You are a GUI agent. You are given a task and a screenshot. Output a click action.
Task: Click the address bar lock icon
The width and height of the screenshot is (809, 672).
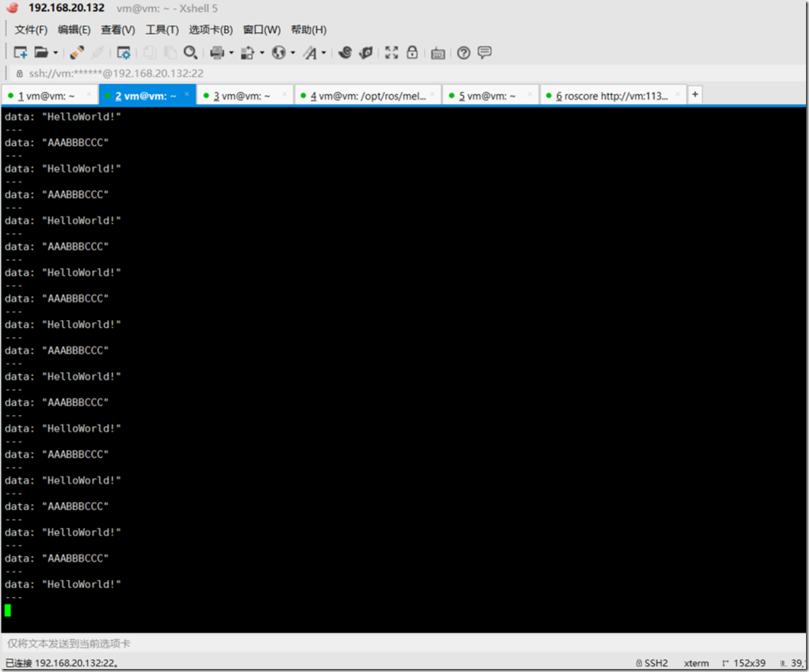click(19, 73)
